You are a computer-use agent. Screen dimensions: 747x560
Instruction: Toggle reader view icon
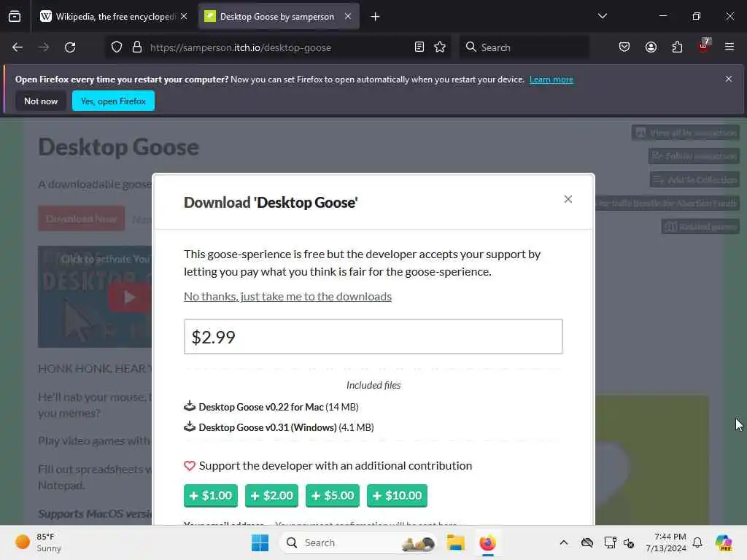[419, 47]
